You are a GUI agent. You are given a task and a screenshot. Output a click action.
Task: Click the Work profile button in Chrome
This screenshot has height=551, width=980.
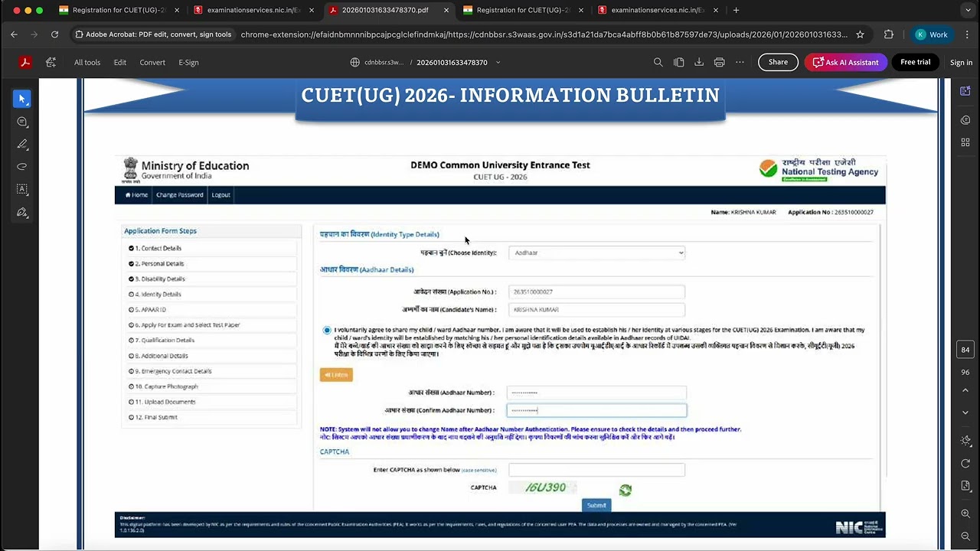[x=933, y=34]
